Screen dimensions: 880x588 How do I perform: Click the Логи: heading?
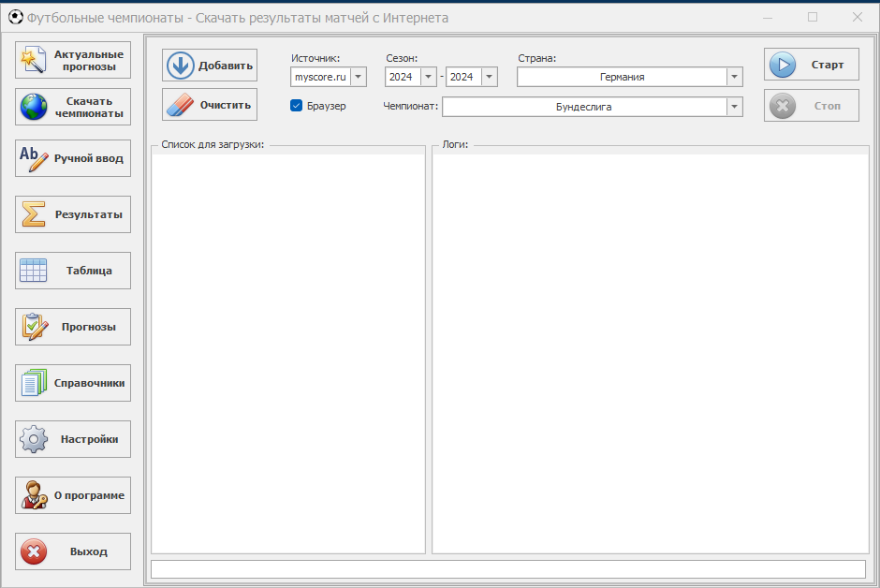click(455, 144)
